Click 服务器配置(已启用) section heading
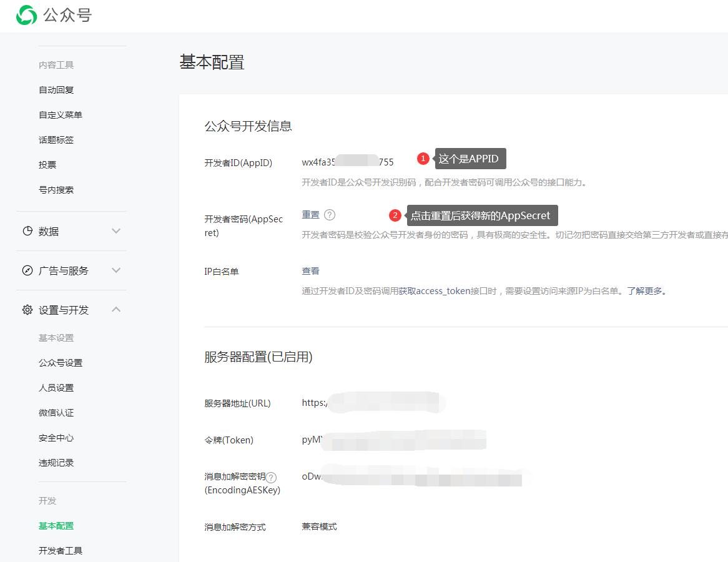Screen dimensions: 728x562 point(258,357)
